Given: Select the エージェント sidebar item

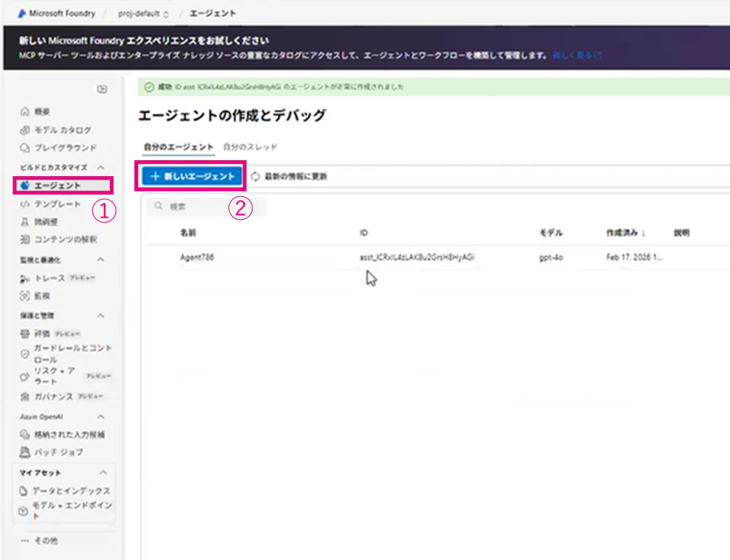Looking at the screenshot, I should [x=63, y=185].
